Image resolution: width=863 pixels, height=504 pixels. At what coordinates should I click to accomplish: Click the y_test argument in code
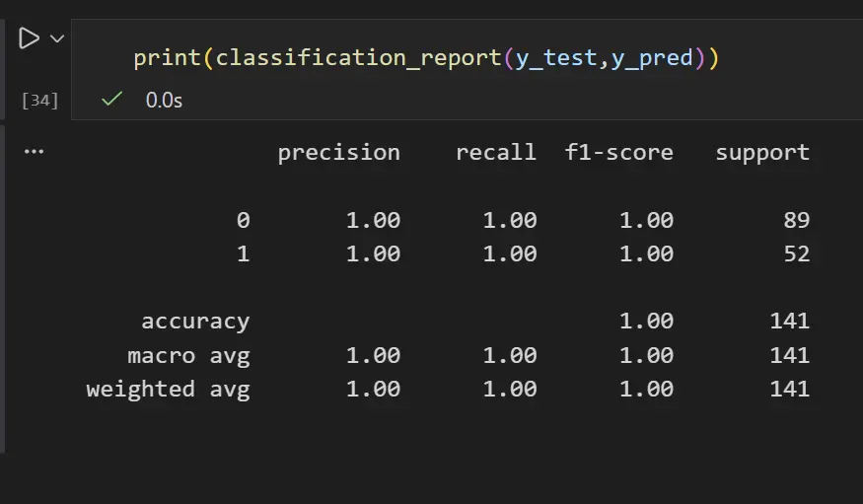pyautogui.click(x=556, y=58)
